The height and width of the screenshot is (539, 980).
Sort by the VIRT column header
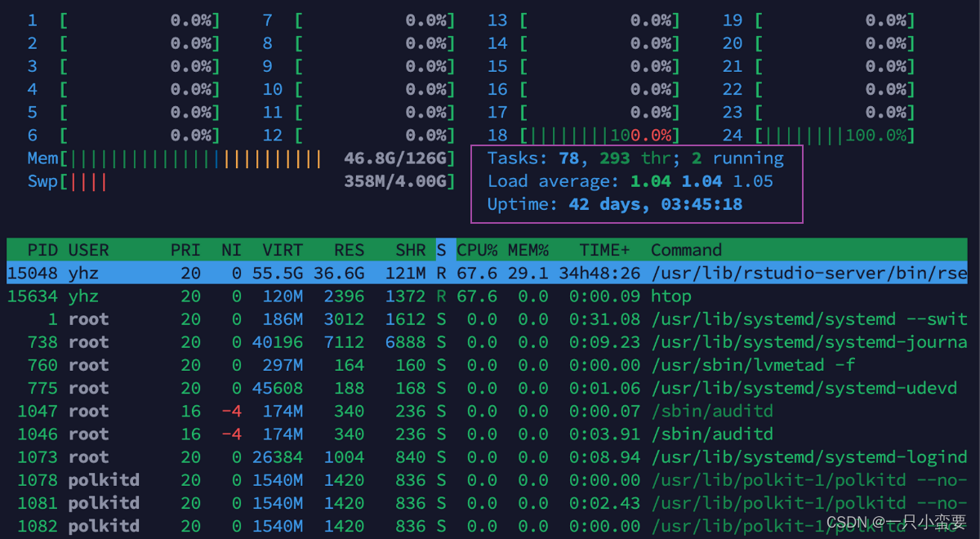[x=283, y=250]
